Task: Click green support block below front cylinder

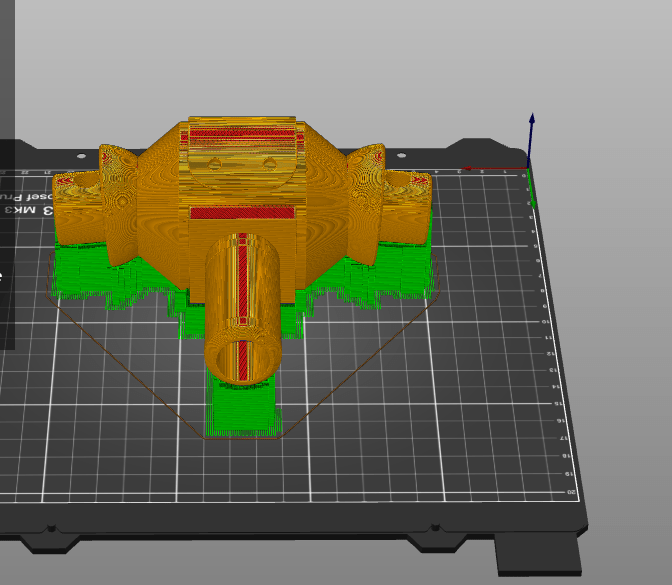Action: [x=238, y=410]
